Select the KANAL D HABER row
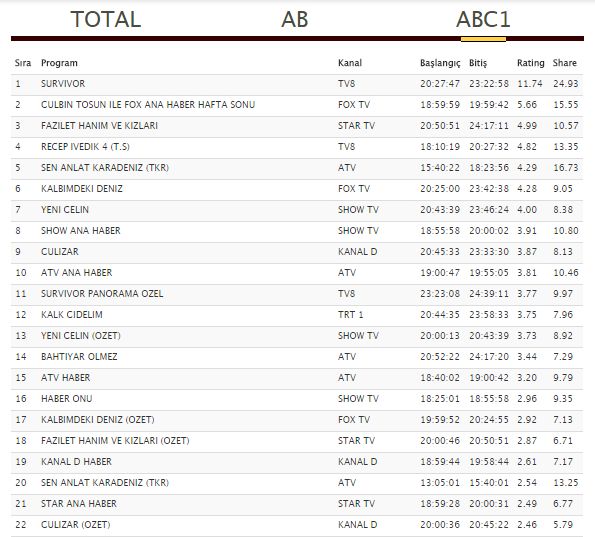Viewport: 595px width, 537px height. (x=297, y=462)
